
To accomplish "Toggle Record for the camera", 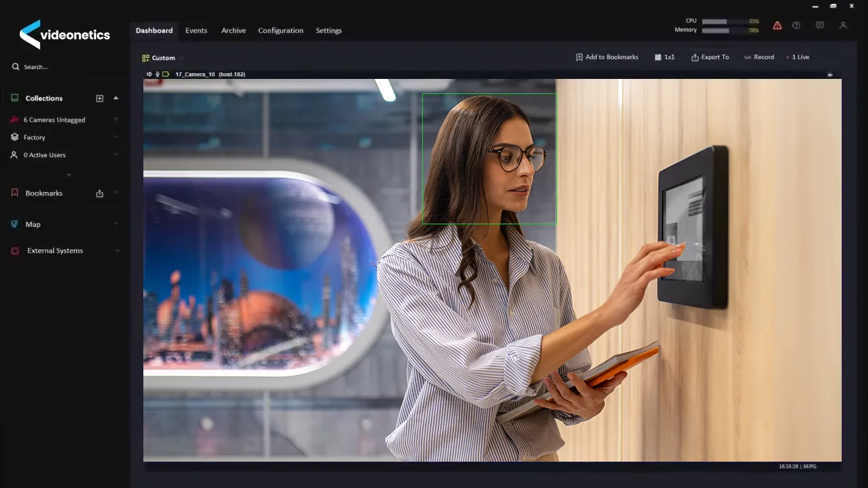I will point(759,57).
